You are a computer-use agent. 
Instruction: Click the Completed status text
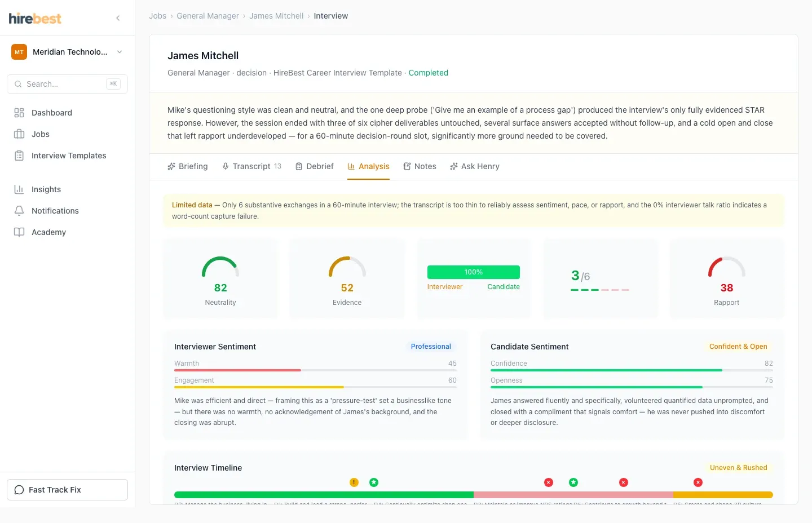[429, 73]
